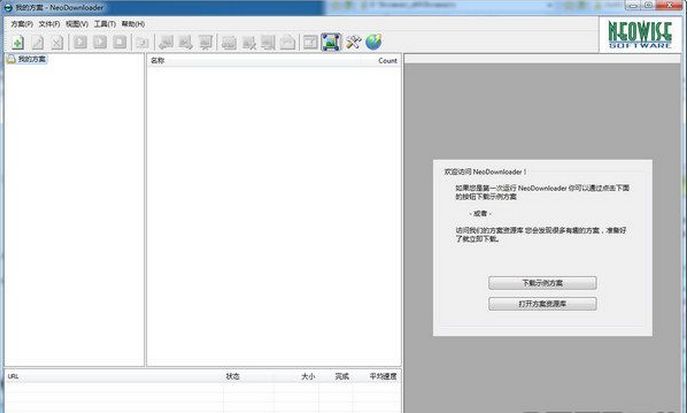Click the welcome heading mentioning NeoDownloader
Screen dimensions: 688x413
point(485,172)
